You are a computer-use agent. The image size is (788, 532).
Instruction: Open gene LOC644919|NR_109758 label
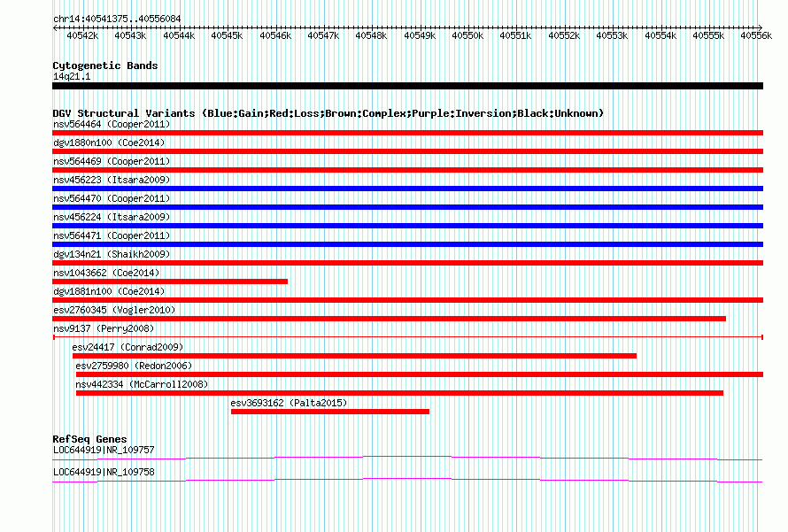point(104,472)
